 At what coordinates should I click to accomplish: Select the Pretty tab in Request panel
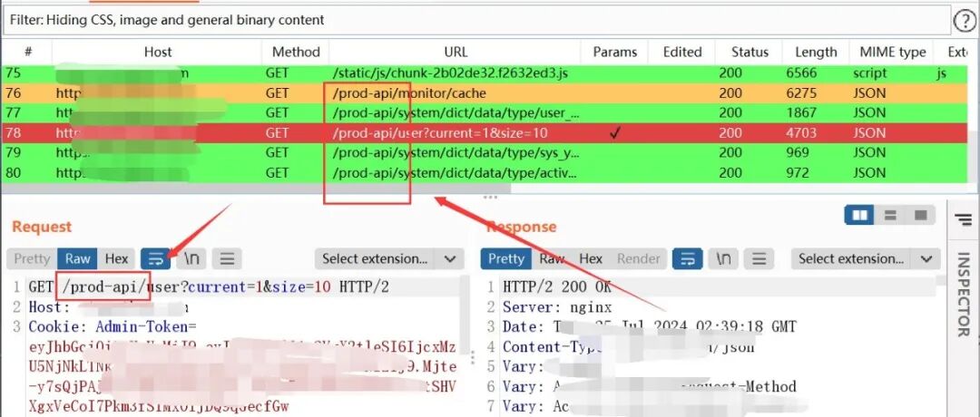point(32,258)
